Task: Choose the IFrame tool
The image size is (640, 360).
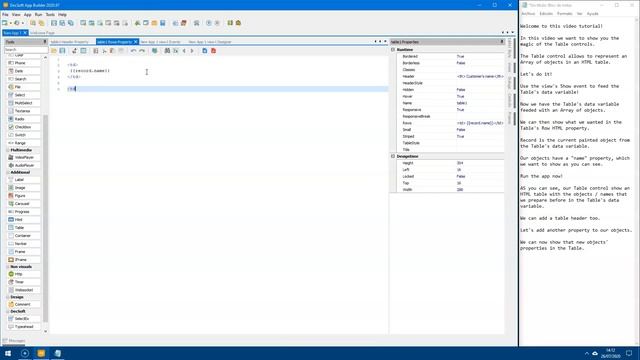Action: 24,260
